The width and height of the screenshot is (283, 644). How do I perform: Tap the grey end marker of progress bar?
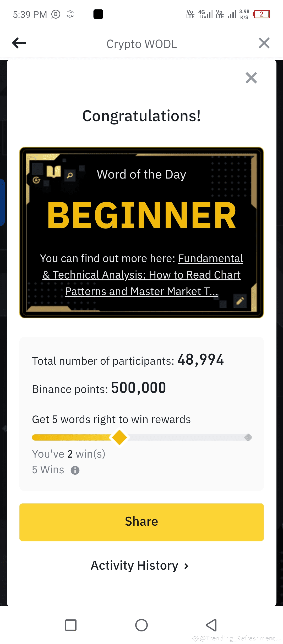(248, 437)
